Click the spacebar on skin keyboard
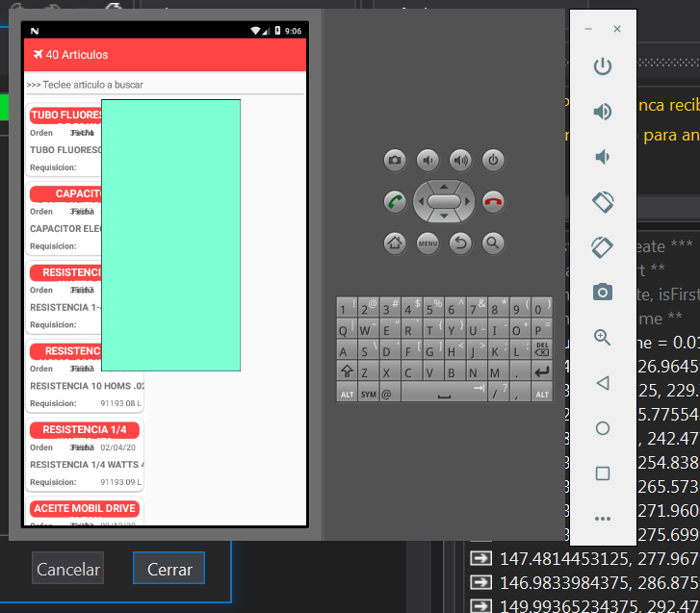This screenshot has width=700, height=613. point(444,393)
